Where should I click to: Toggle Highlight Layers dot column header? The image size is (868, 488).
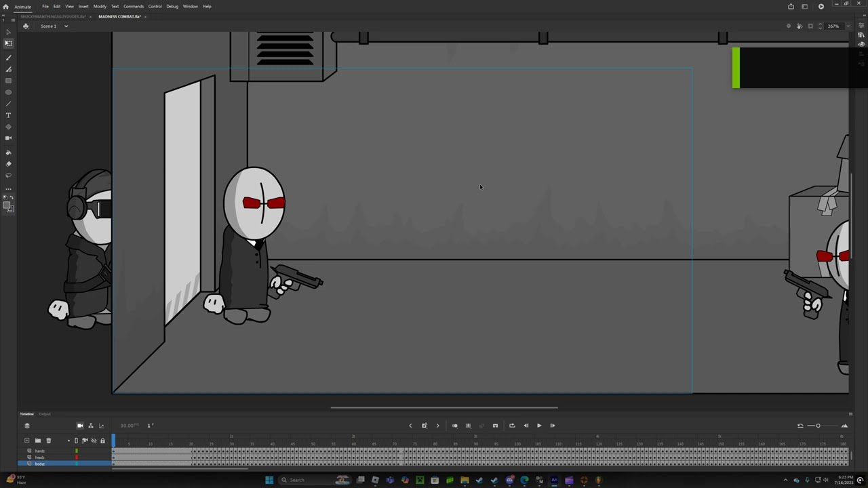[x=68, y=441]
